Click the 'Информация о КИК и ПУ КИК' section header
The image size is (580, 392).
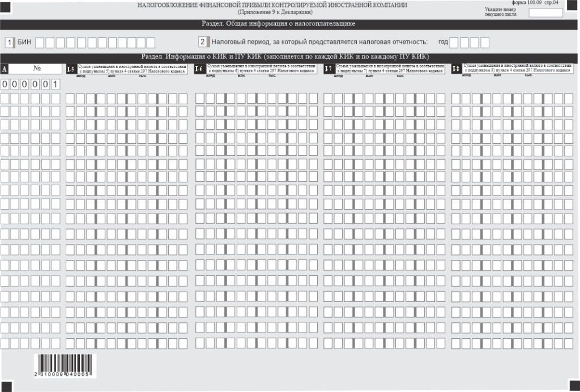(285, 57)
